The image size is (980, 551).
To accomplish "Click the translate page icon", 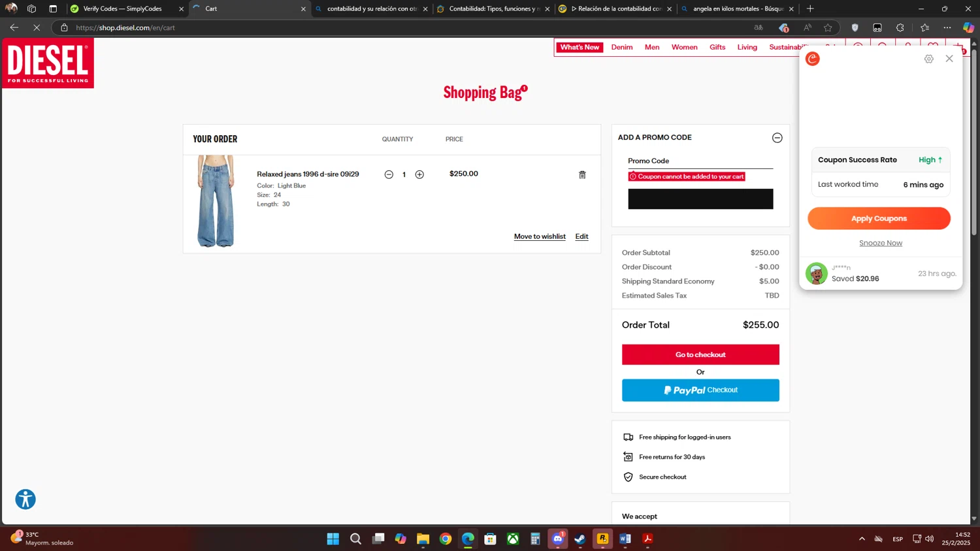I will point(759,27).
